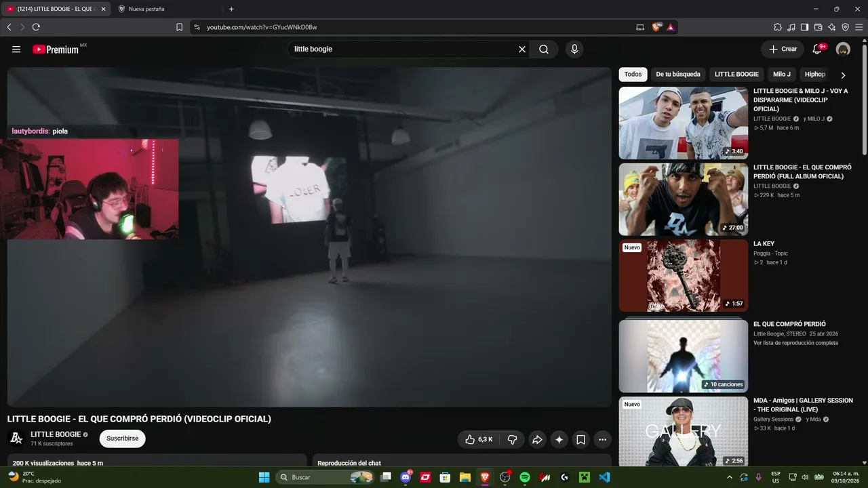Open Discord from the taskbar
Viewport: 868px width, 488px height.
(406, 477)
